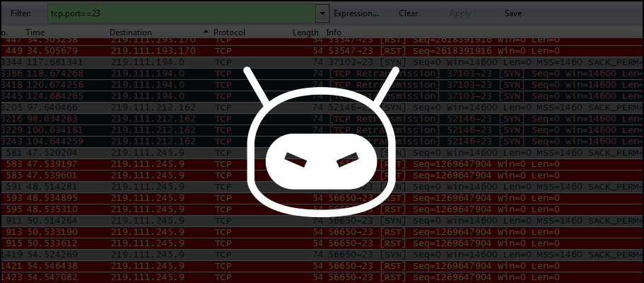
Task: Select packet at time 54.547082
Action: (322, 277)
